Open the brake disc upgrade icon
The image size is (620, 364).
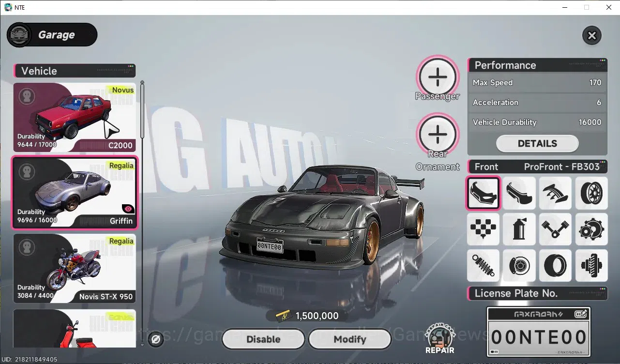[519, 265]
